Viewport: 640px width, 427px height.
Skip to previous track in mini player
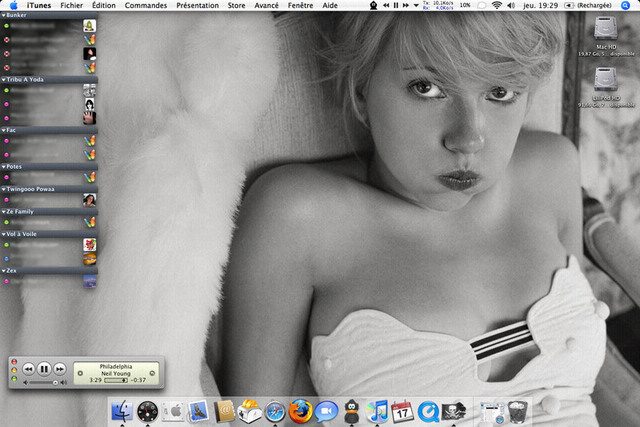29,369
